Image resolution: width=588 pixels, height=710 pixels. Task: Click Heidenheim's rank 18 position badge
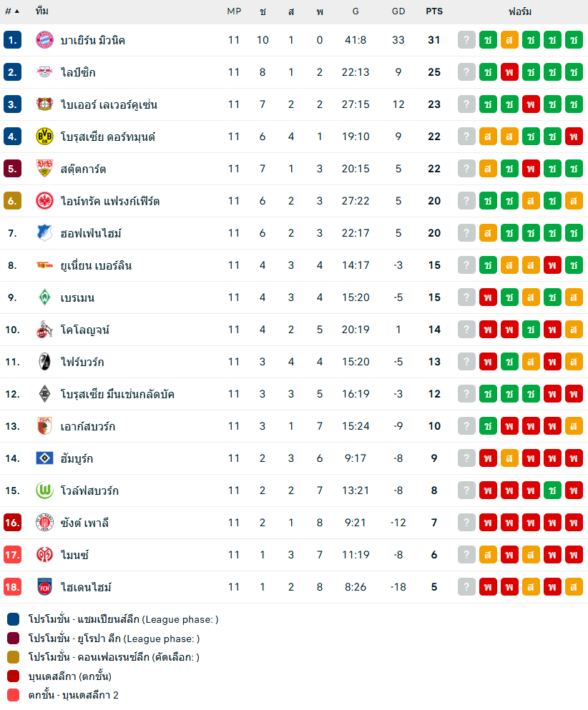coord(12,587)
